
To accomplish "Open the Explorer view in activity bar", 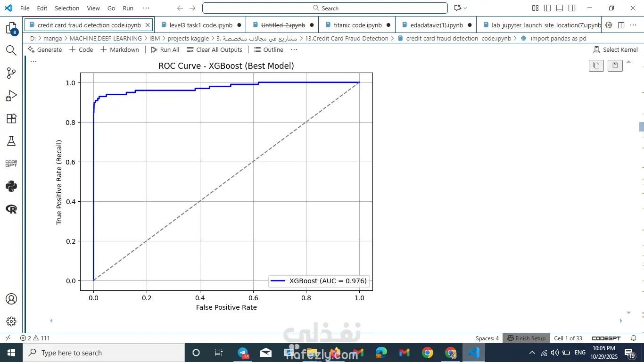I will (x=11, y=28).
